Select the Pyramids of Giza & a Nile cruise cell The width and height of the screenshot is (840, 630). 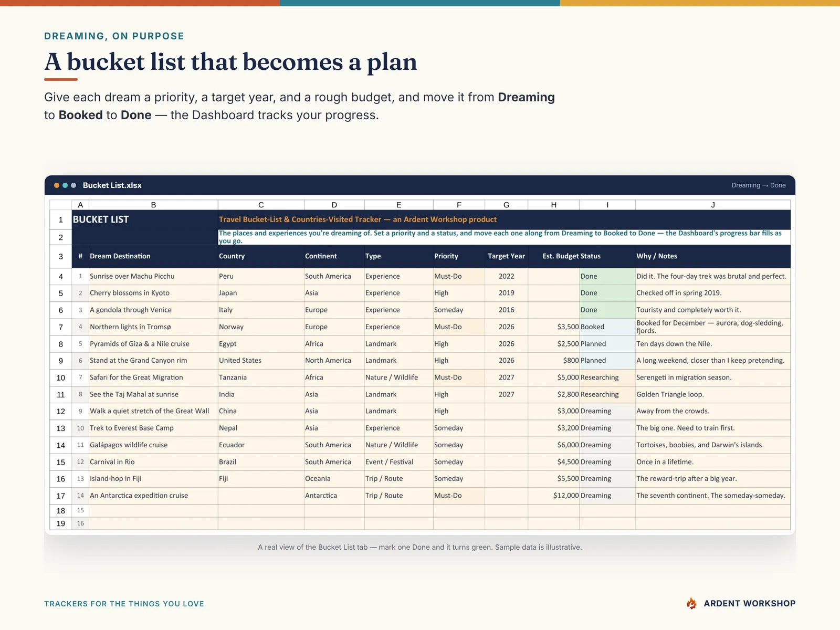tap(153, 344)
